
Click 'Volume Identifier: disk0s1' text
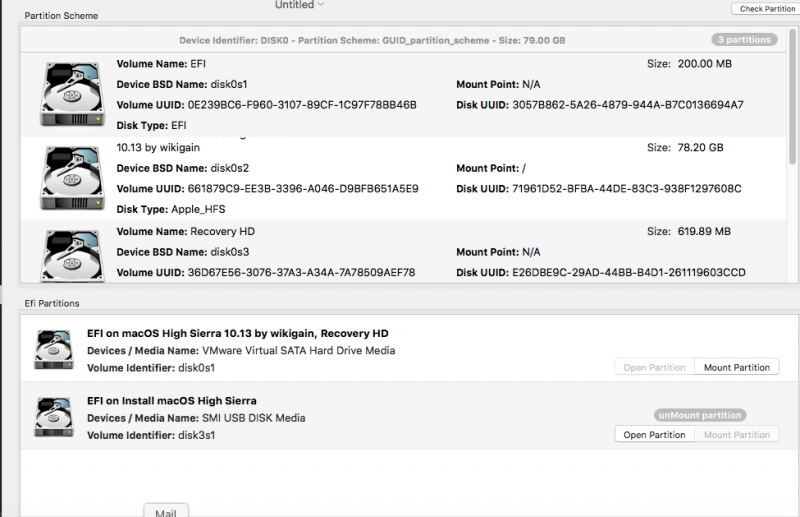(151, 368)
